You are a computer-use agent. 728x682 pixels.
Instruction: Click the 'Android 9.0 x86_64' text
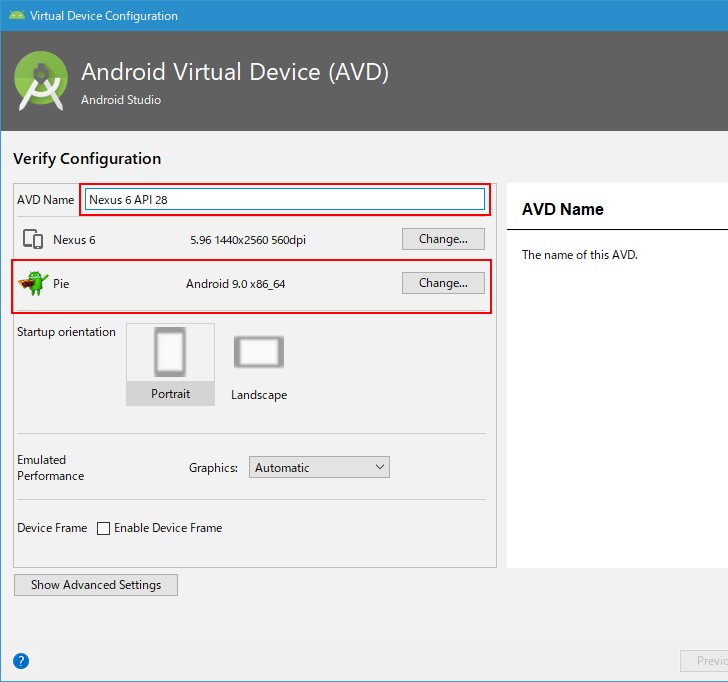click(x=235, y=284)
